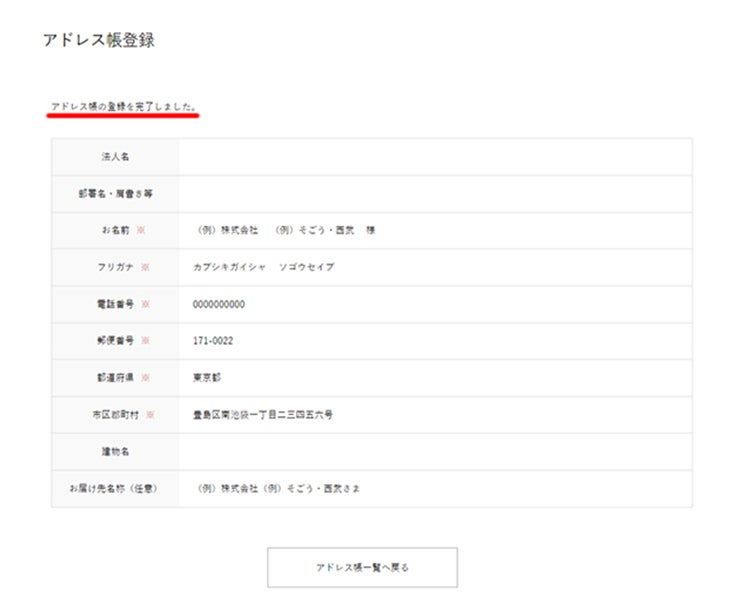Screen dimensions: 750x600
Task: Click the 都道府県 row label
Action: pyautogui.click(x=115, y=378)
